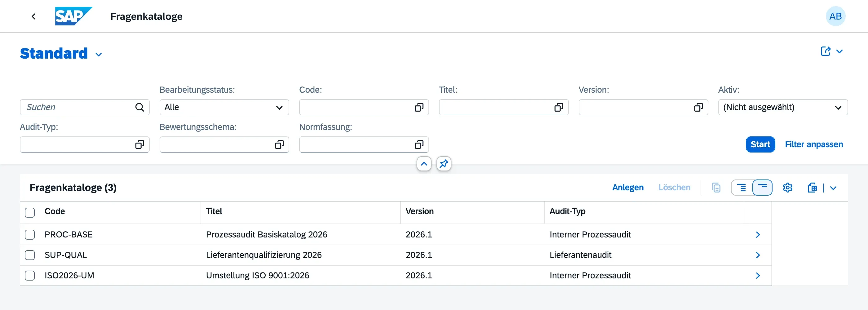
Task: Navigate into the SUP-QUAL row arrow
Action: pos(758,255)
